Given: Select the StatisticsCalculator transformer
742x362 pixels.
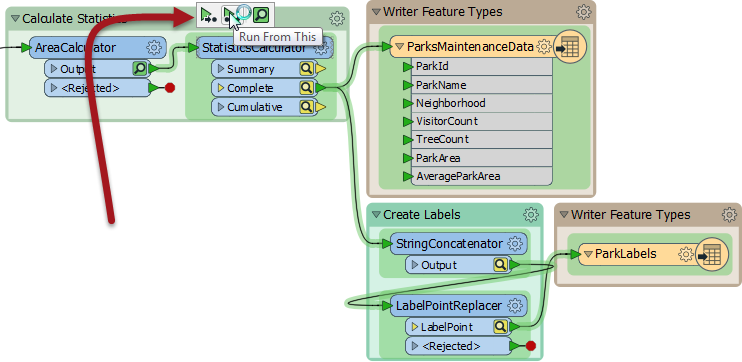Looking at the screenshot, I should pyautogui.click(x=265, y=47).
